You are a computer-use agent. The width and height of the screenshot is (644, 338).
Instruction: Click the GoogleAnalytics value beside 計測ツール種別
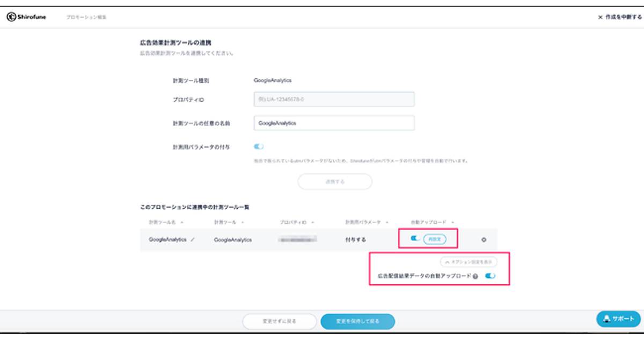click(273, 80)
